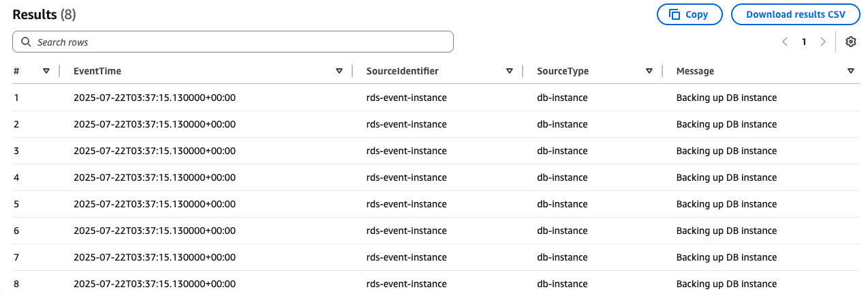Click rds-event-instance in row 3
This screenshot has height=294, width=868.
[x=406, y=151]
